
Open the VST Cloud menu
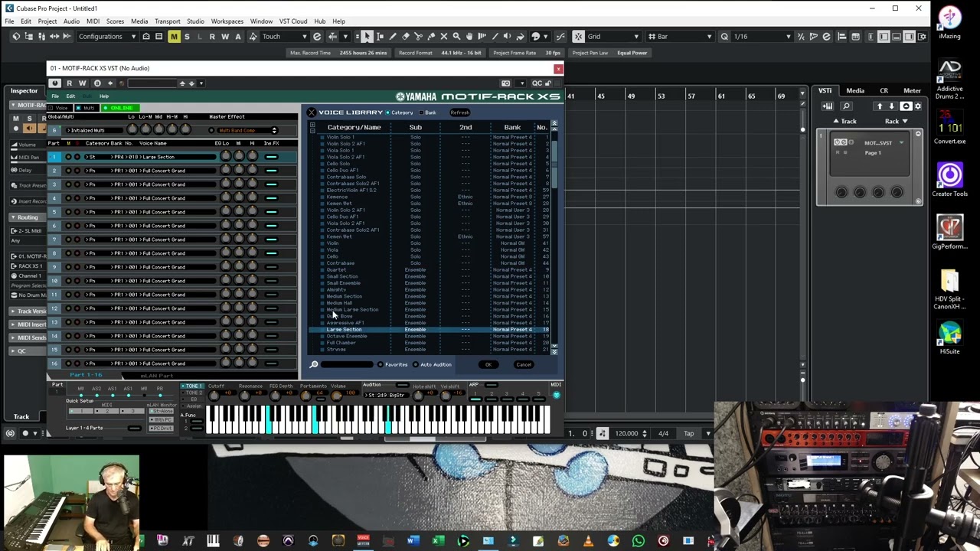point(293,21)
